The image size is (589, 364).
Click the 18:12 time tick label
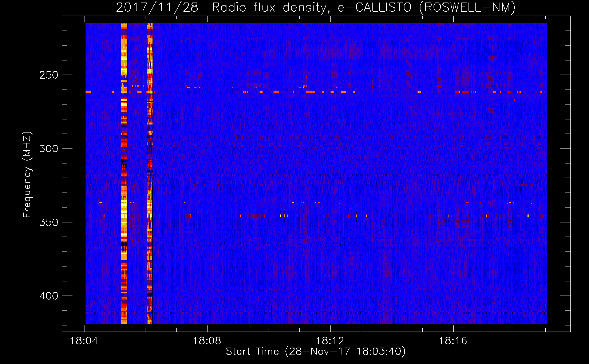tap(330, 341)
